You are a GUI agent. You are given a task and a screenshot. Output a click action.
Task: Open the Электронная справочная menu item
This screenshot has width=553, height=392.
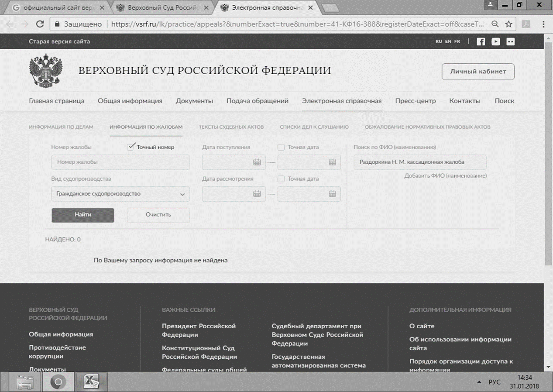(x=342, y=101)
